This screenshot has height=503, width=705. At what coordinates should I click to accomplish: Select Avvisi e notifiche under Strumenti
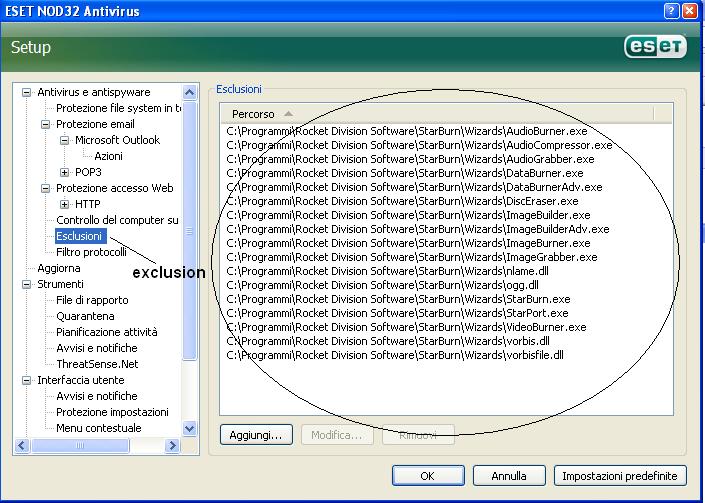(97, 348)
